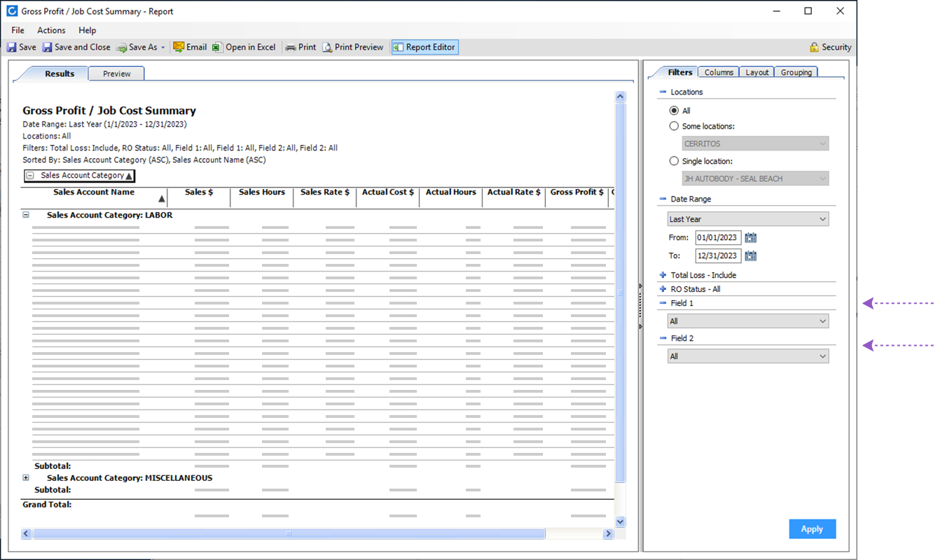
Task: Click the Actual Rate $ column header
Action: [x=514, y=197]
